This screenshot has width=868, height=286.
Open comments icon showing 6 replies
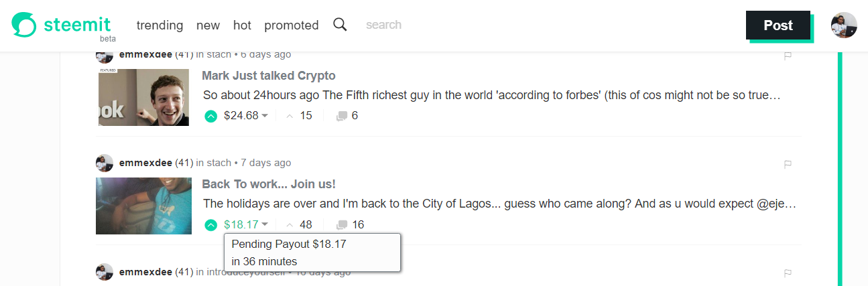pyautogui.click(x=342, y=116)
